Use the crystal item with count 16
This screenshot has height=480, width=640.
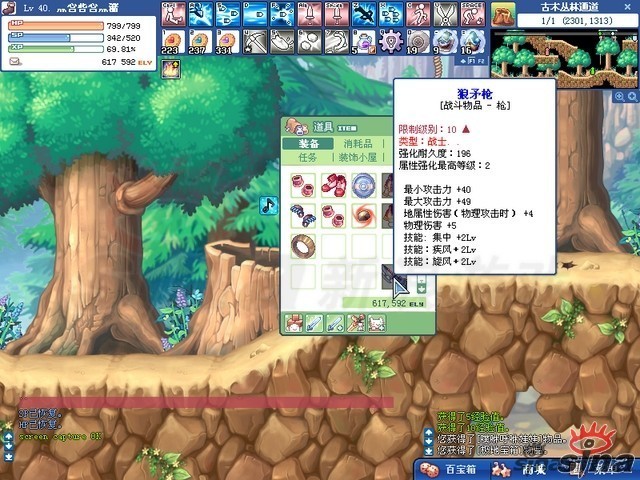[x=473, y=42]
